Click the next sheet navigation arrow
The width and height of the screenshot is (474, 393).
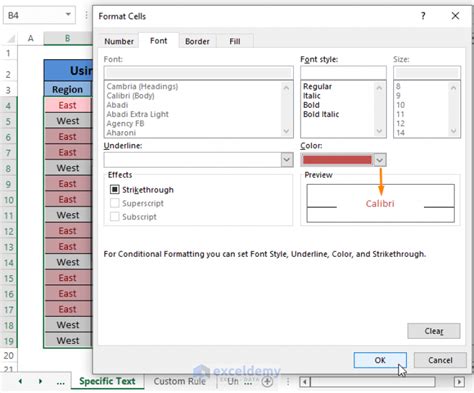[x=40, y=381]
